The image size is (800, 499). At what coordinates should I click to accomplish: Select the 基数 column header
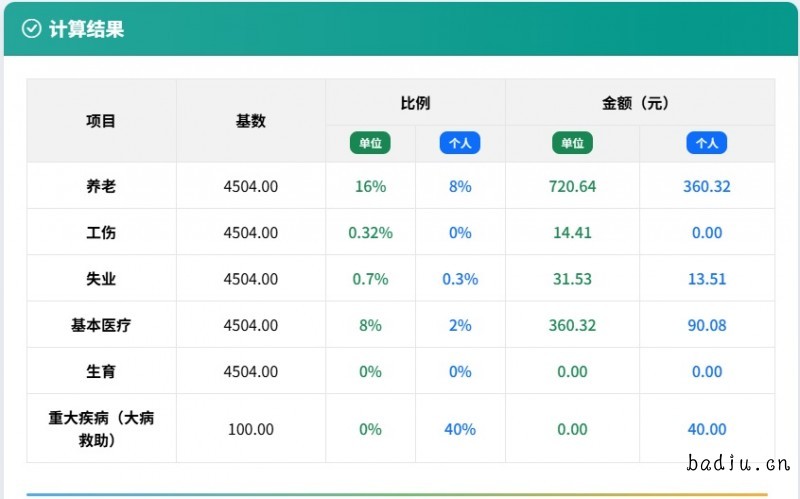click(x=251, y=121)
